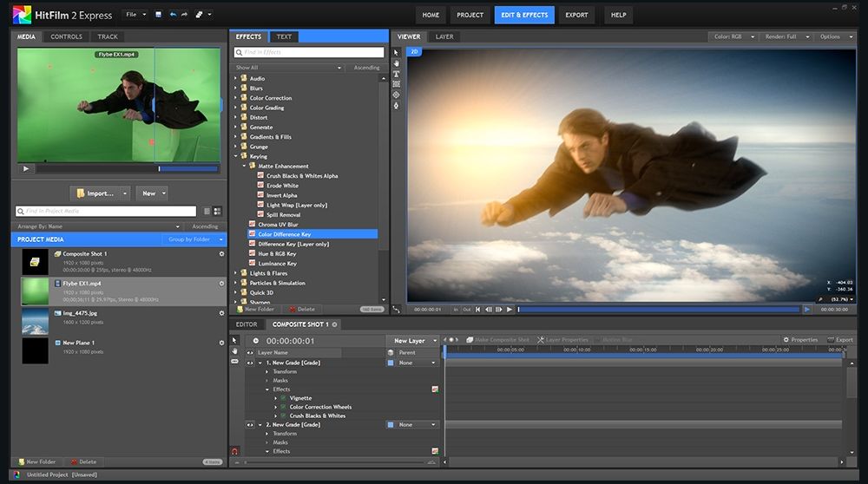
Task: Select the timeline arrow selection tool
Action: pyautogui.click(x=234, y=340)
